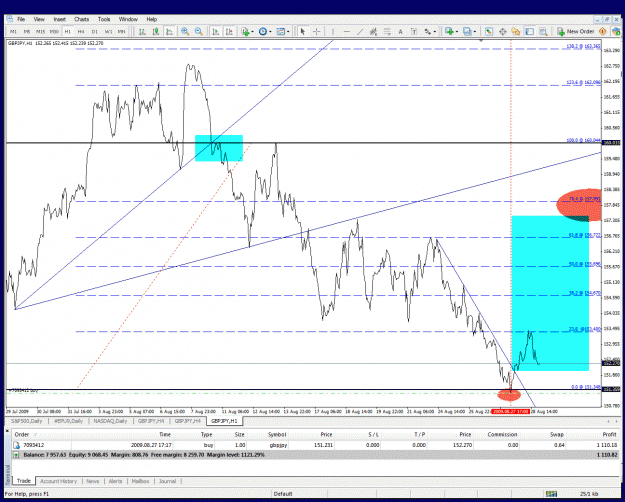Select the bar chart type icon
This screenshot has width=625, height=502.
[142, 31]
